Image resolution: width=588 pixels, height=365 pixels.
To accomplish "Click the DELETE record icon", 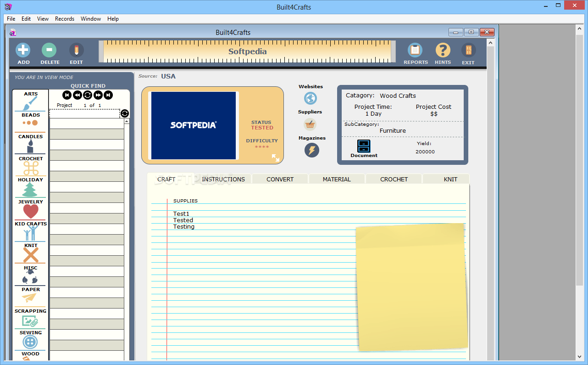I will [x=49, y=50].
